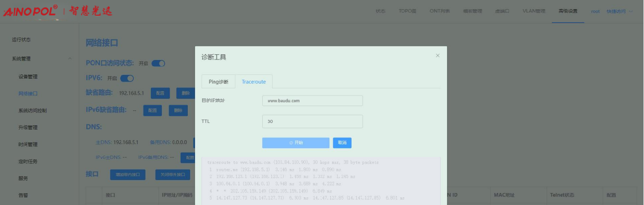Open the TOPO图 menu item
This screenshot has height=205, width=644.
(x=407, y=11)
